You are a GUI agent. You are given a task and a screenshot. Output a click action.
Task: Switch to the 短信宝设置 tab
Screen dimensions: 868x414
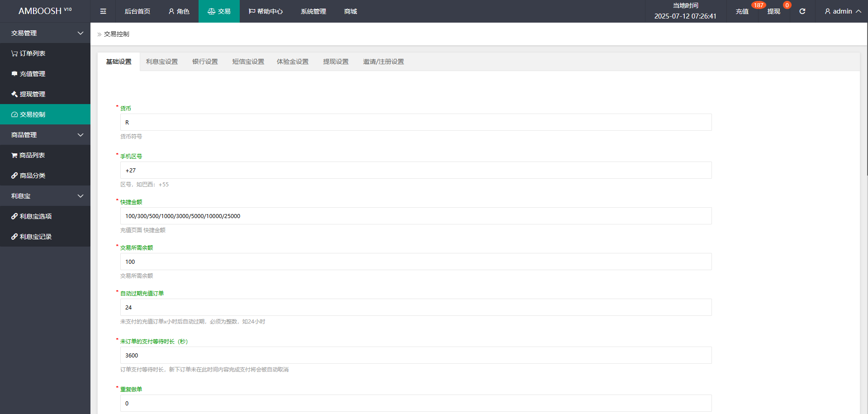248,62
